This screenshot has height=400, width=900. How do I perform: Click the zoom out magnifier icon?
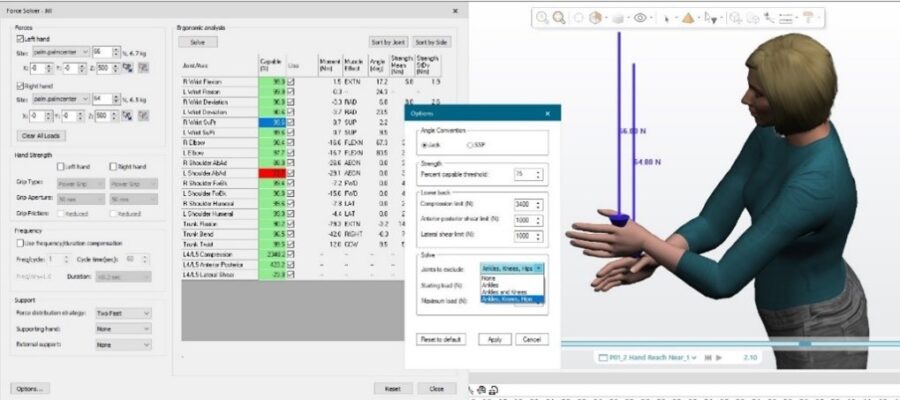coord(559,17)
